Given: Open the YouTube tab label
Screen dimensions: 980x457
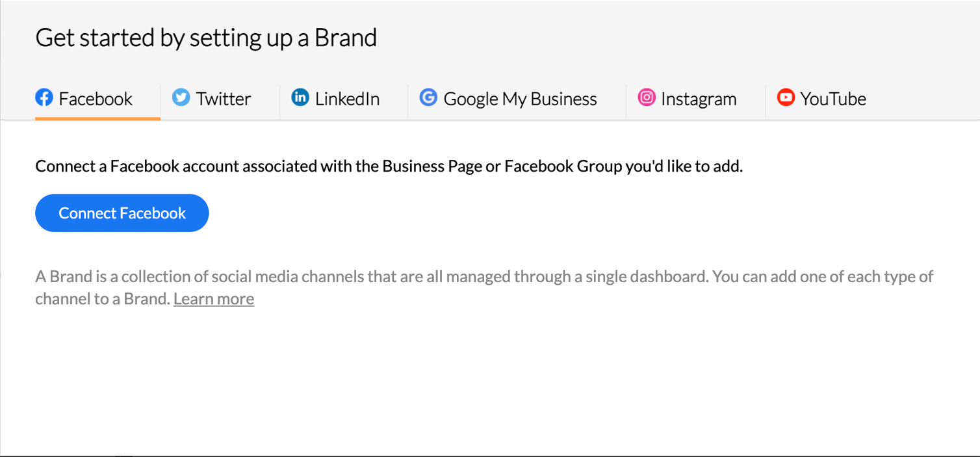Looking at the screenshot, I should pyautogui.click(x=833, y=99).
